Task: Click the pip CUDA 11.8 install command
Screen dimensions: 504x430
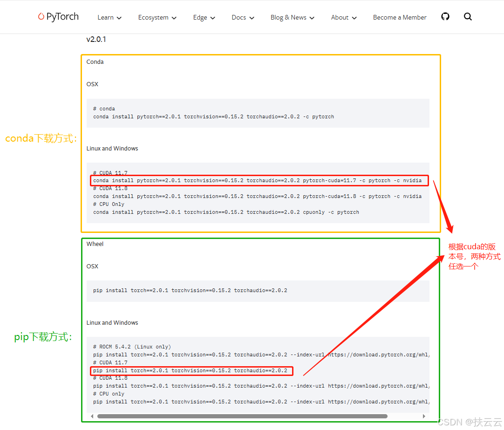Action: pos(261,386)
